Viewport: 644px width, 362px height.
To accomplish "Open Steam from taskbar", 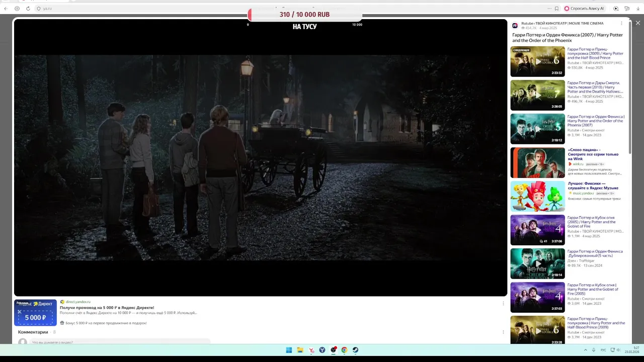I will (355, 350).
